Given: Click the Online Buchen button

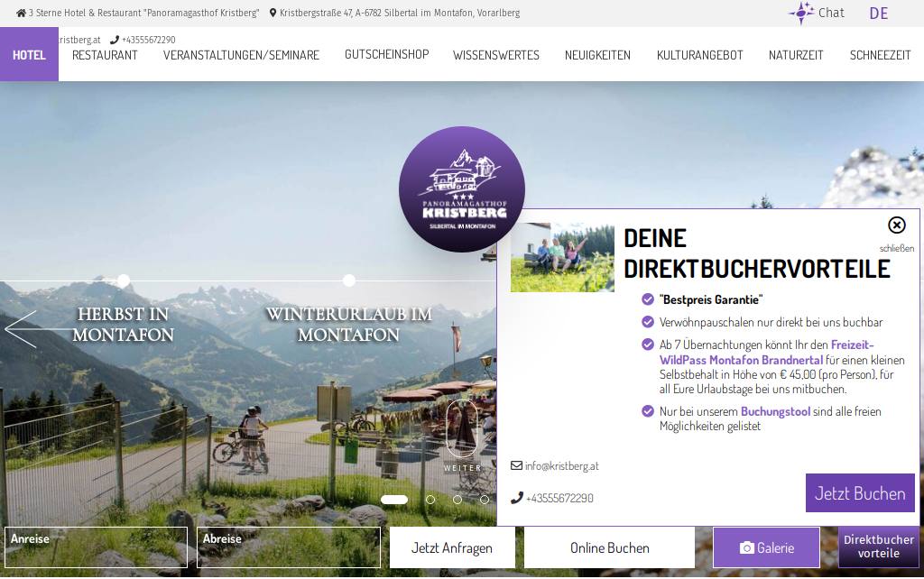Looking at the screenshot, I should [610, 547].
